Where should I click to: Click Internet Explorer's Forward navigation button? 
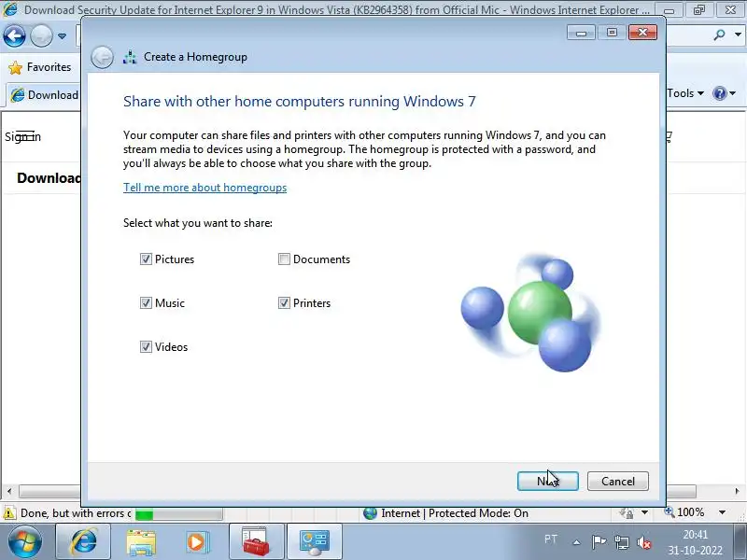point(41,35)
